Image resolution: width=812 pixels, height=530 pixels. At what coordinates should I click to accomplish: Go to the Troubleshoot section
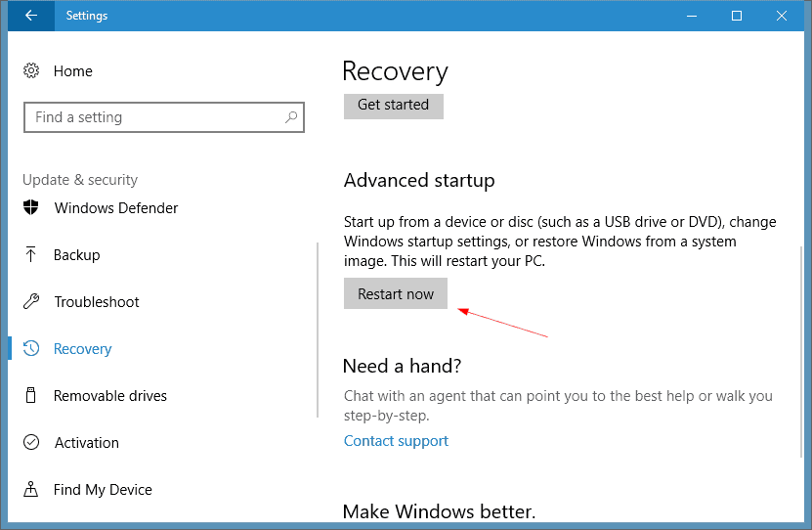tap(96, 302)
